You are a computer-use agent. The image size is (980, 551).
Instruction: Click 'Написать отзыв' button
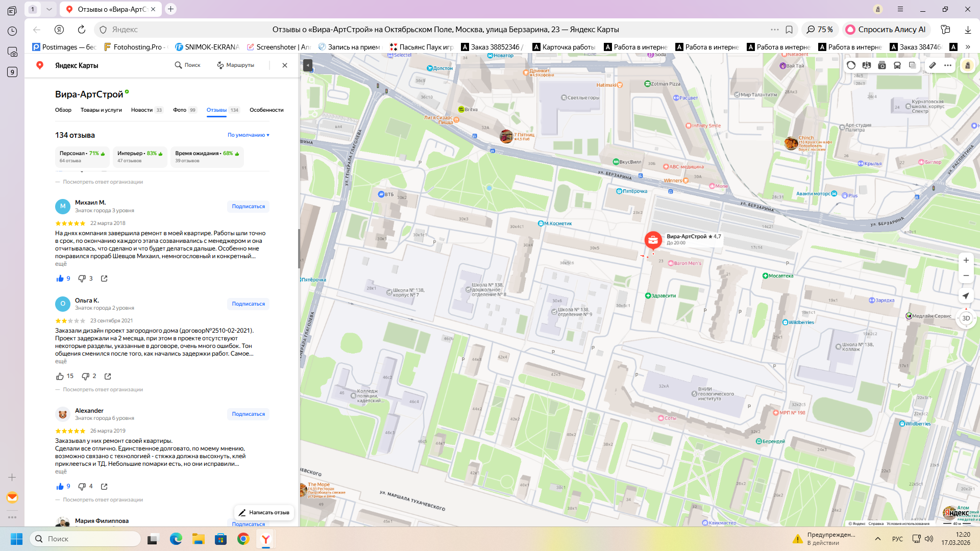(264, 513)
